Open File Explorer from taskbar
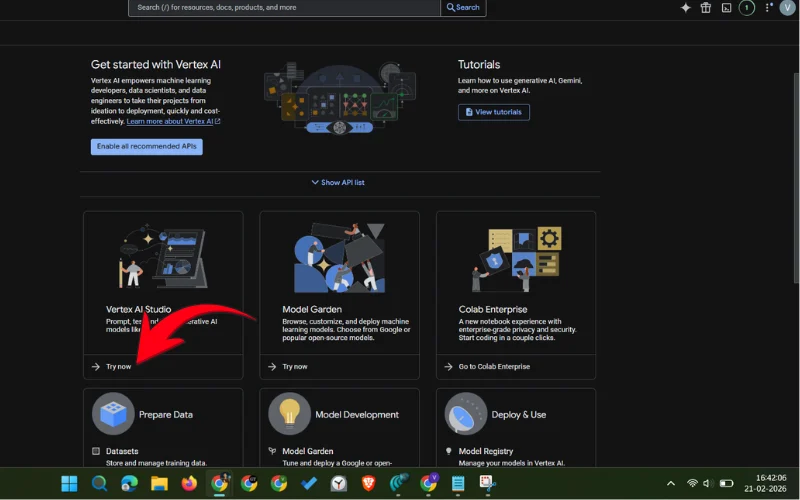 coord(159,484)
